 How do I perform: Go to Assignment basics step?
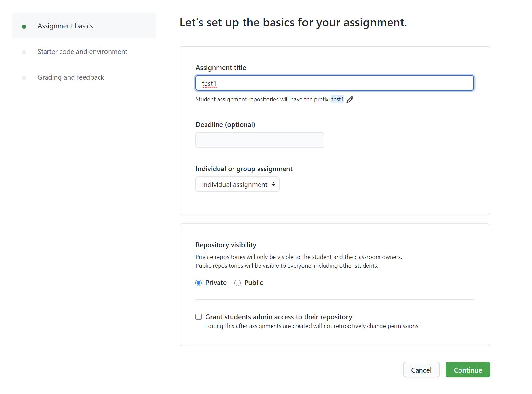(65, 26)
